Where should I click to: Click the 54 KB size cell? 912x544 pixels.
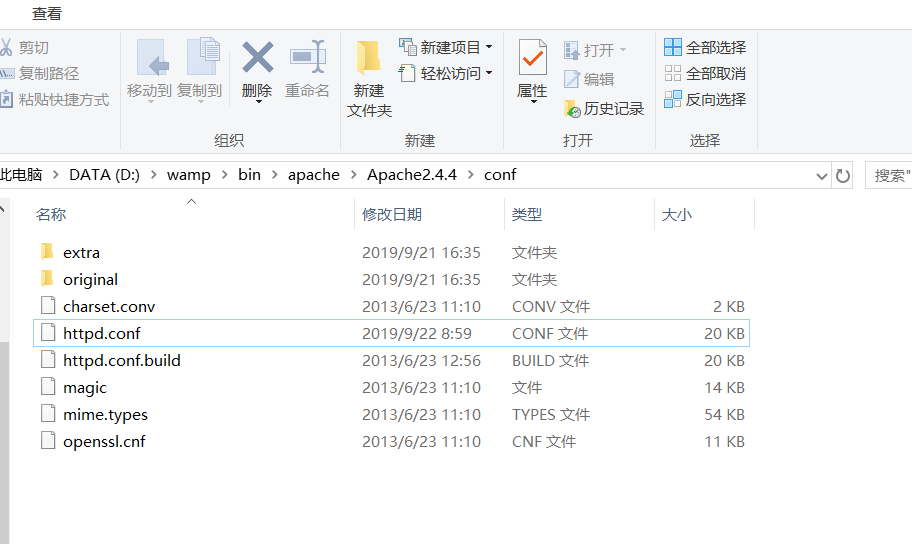tap(724, 414)
